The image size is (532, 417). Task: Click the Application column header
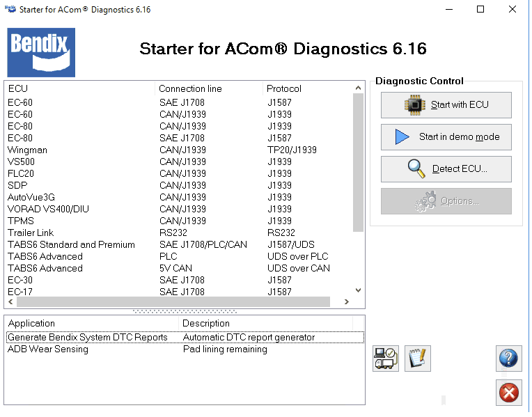[x=91, y=323]
